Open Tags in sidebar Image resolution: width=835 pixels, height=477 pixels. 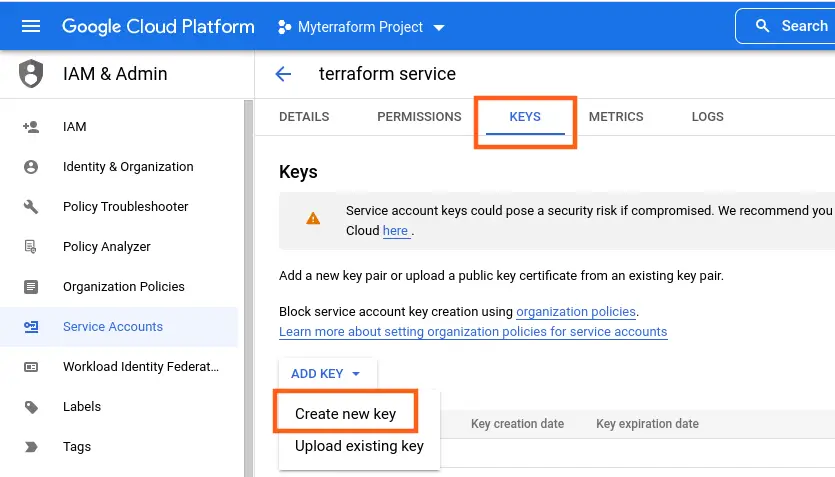[x=77, y=447]
